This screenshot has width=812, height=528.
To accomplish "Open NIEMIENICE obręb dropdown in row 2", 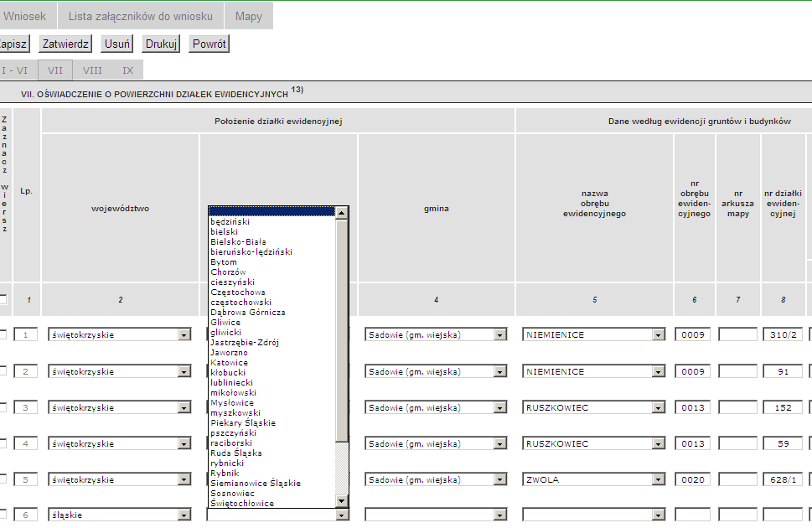I will (x=594, y=371).
